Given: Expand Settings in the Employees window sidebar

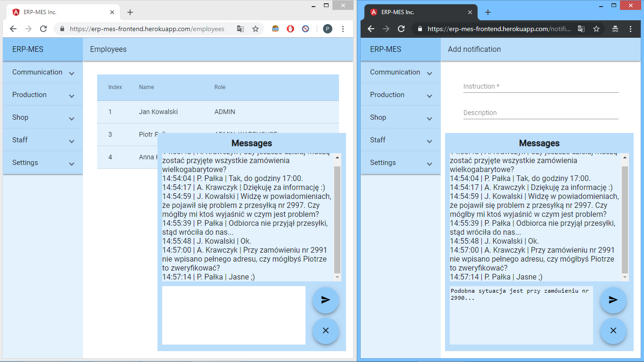Looking at the screenshot, I should click(43, 163).
